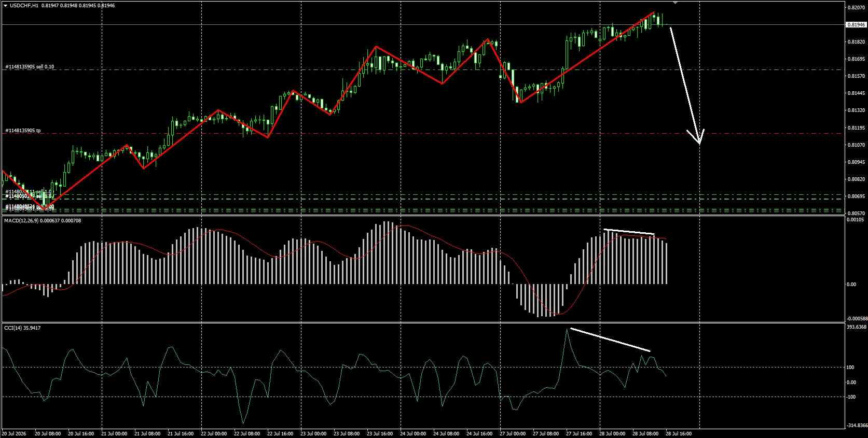Click the CCI(14) 35.9417 indicator label
This screenshot has height=438, width=868.
click(x=22, y=328)
